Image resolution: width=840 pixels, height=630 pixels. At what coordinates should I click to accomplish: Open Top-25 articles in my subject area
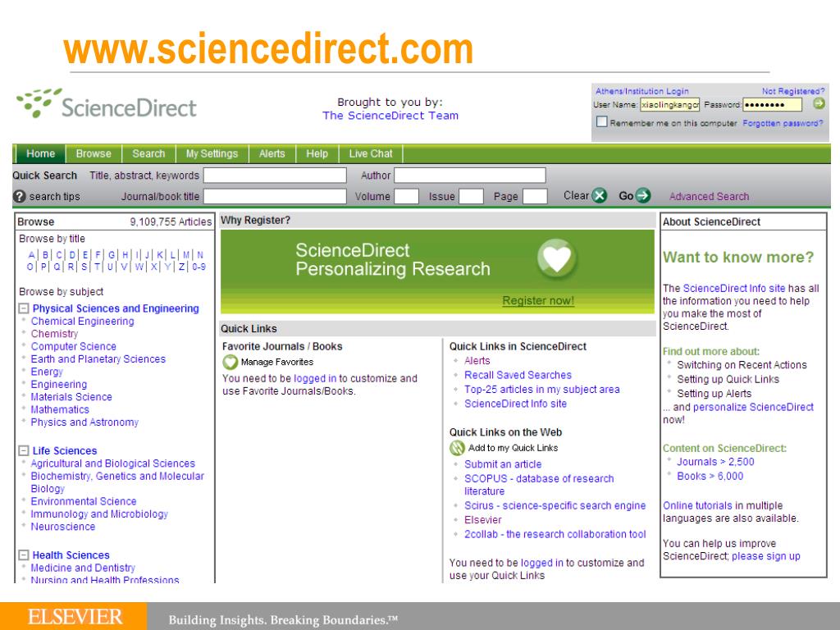542,390
